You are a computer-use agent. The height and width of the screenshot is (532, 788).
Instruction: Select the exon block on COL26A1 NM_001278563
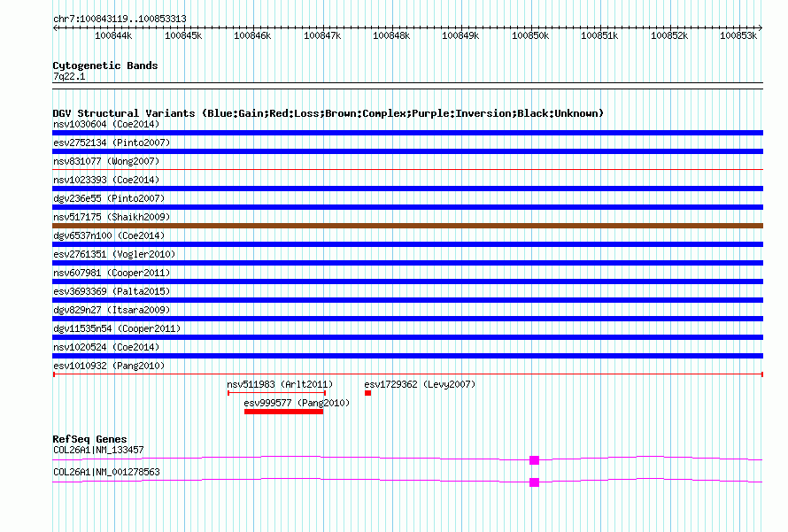coord(534,482)
